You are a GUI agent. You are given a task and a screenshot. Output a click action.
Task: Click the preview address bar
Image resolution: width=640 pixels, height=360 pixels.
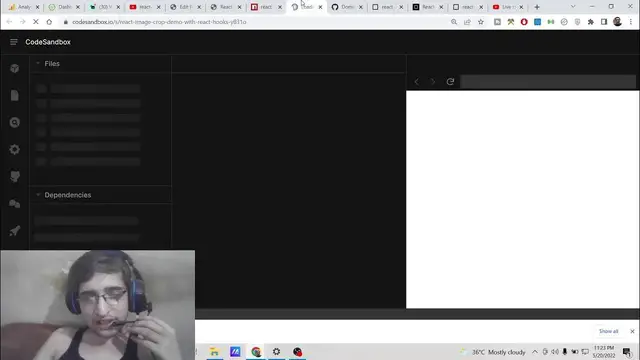(x=548, y=82)
